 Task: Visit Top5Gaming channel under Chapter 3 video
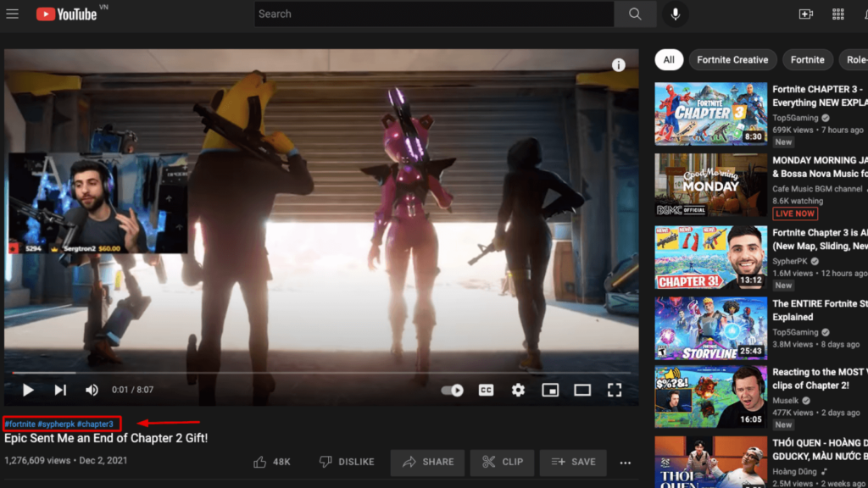795,118
